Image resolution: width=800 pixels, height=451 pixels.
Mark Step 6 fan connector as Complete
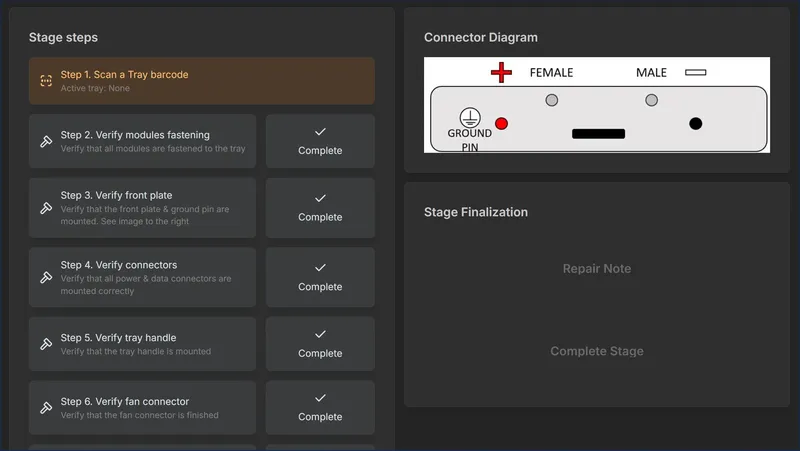pos(320,408)
